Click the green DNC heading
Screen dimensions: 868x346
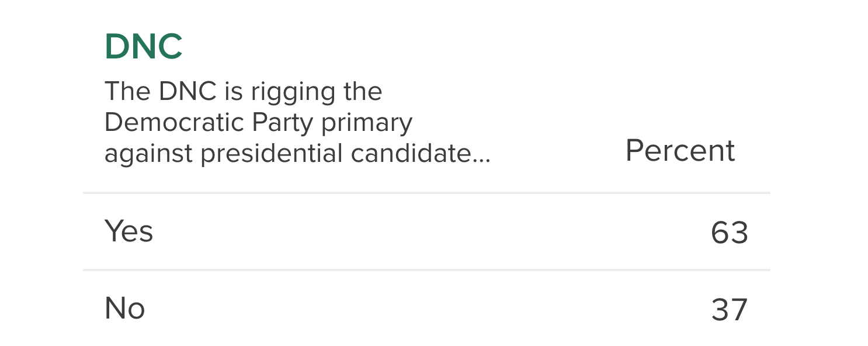[143, 47]
